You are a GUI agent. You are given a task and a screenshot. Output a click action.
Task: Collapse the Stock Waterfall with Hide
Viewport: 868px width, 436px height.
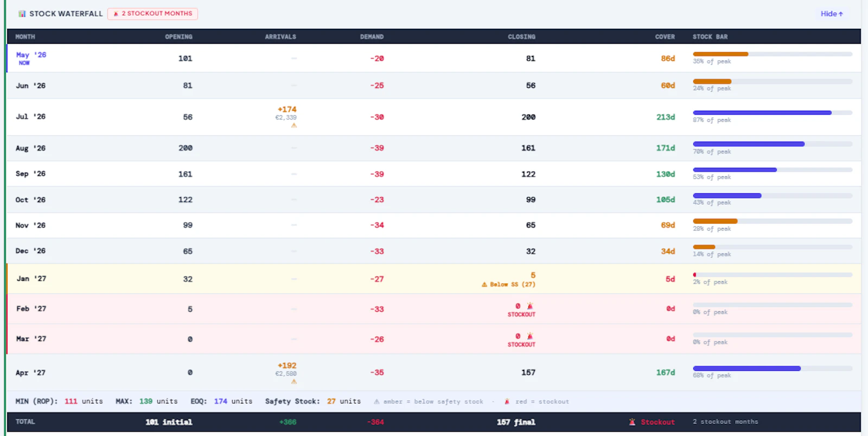[x=832, y=14]
